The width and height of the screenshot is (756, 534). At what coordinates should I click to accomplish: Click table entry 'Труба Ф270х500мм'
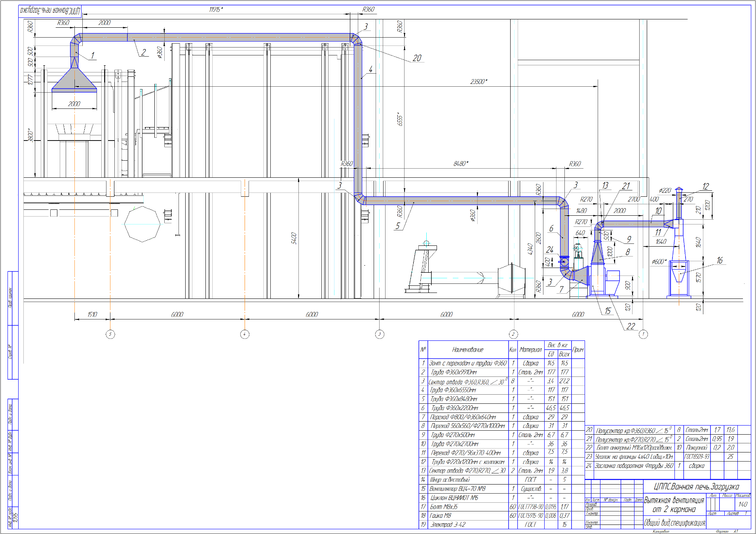coord(453,435)
